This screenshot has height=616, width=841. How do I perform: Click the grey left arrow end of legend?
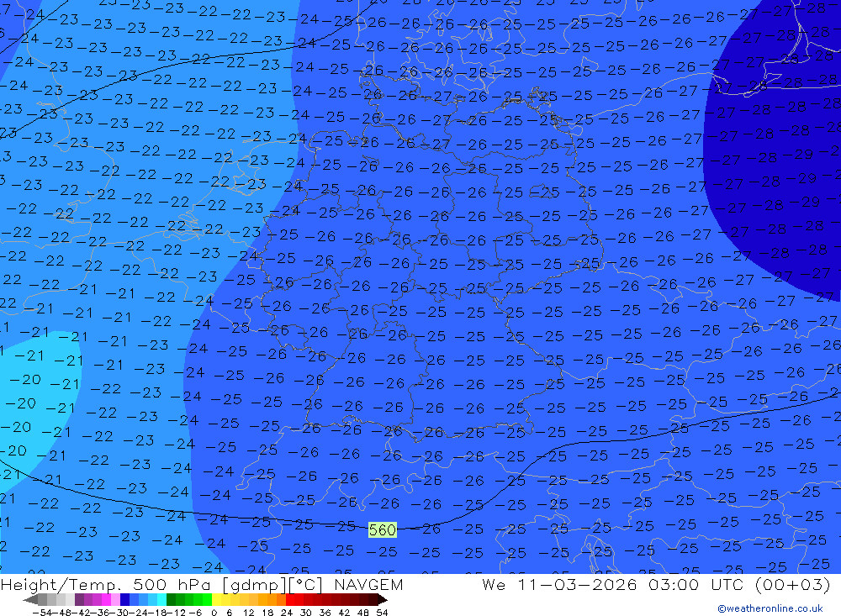point(30,600)
